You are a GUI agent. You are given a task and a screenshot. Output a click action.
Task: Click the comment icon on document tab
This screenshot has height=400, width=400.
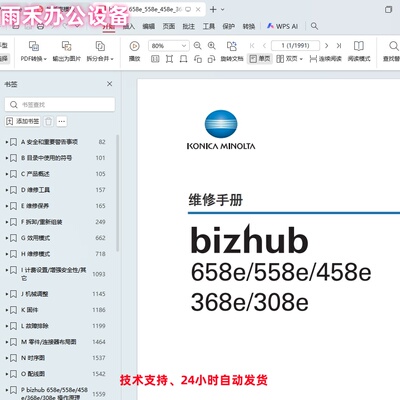coord(188,10)
